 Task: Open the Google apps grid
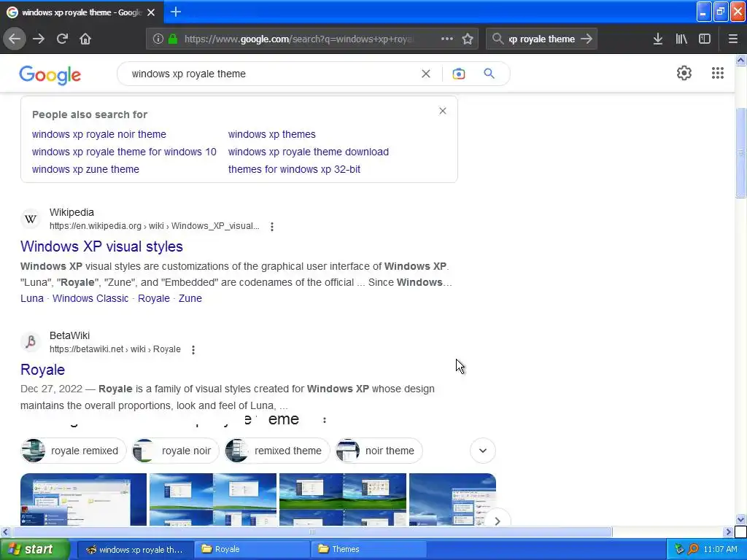(x=718, y=73)
